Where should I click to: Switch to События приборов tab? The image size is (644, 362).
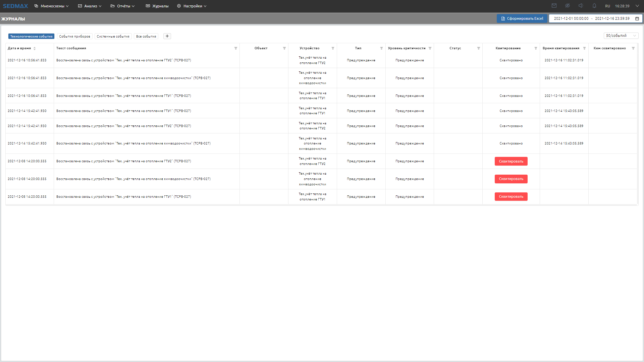(x=74, y=36)
